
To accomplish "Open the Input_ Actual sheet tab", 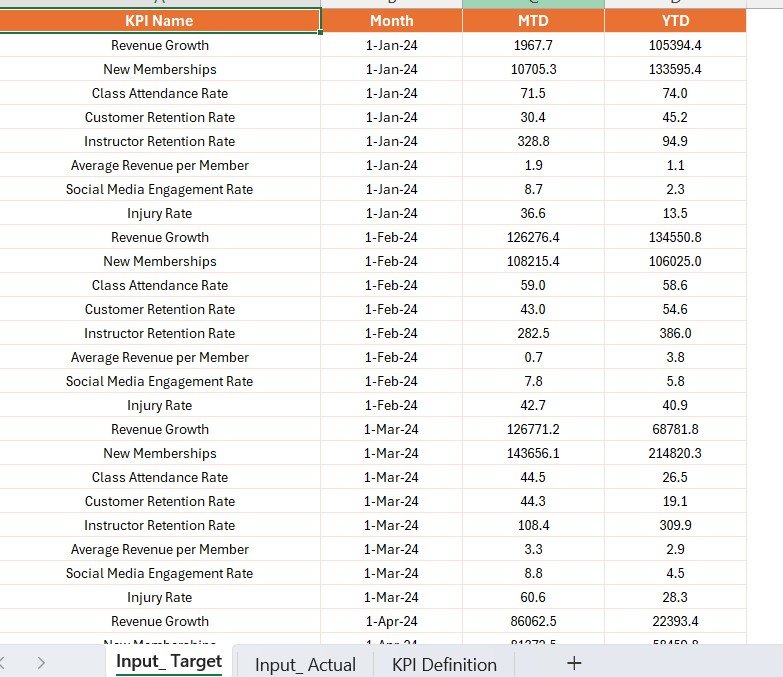I will 305,665.
